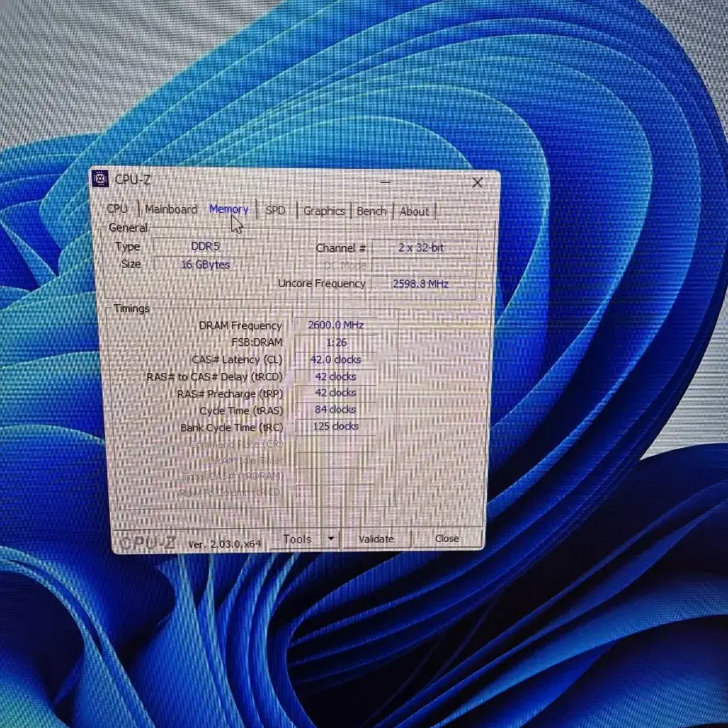The width and height of the screenshot is (728, 728).
Task: Expand the Tools dropdown arrow
Action: point(331,539)
